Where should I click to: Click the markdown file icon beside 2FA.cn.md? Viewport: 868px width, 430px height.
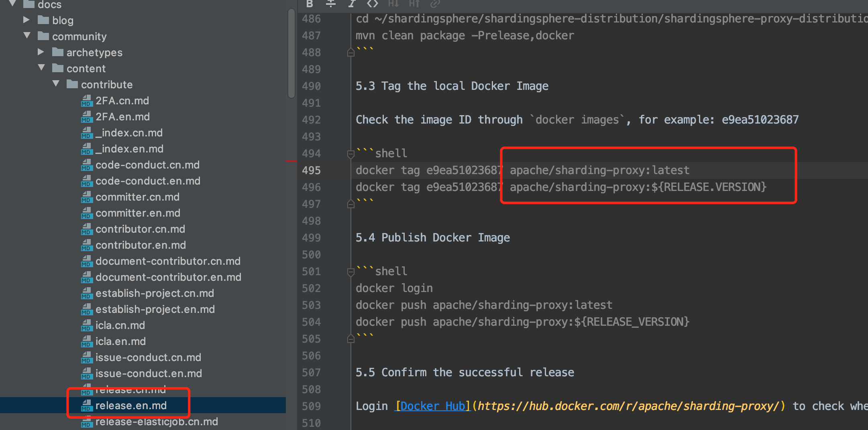[86, 101]
